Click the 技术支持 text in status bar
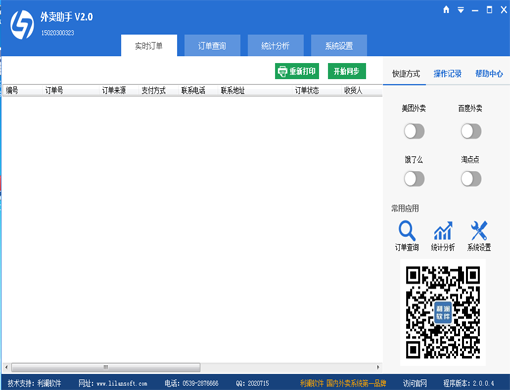The image size is (510, 390). point(34,383)
